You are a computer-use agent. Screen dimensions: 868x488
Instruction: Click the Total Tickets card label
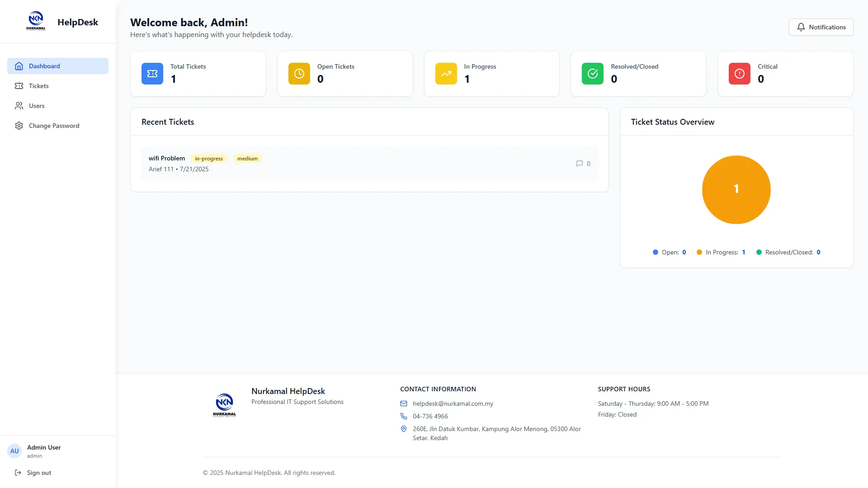tap(188, 66)
